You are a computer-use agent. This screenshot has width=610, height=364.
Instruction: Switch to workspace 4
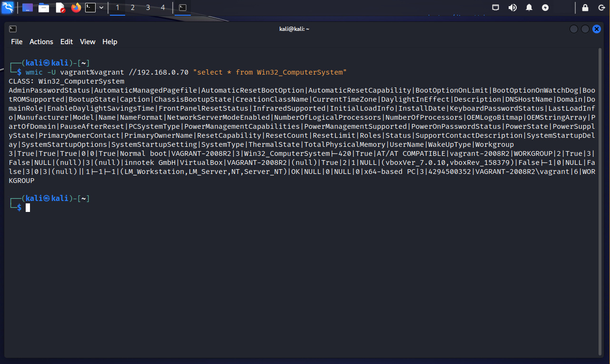163,8
